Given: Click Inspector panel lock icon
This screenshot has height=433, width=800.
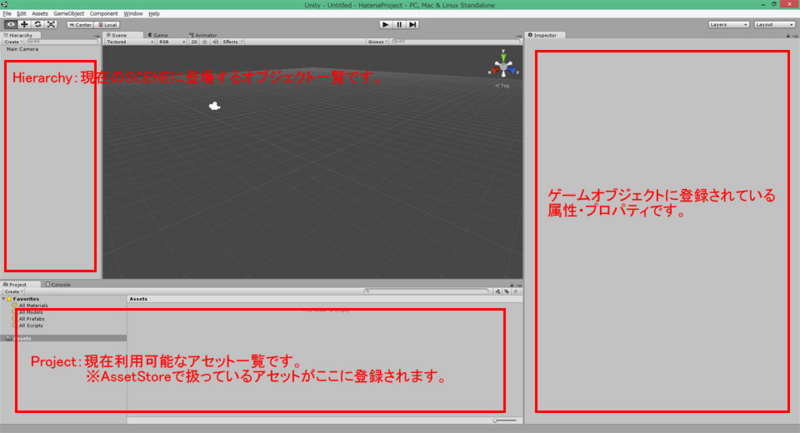Looking at the screenshot, I should pyautogui.click(x=788, y=36).
